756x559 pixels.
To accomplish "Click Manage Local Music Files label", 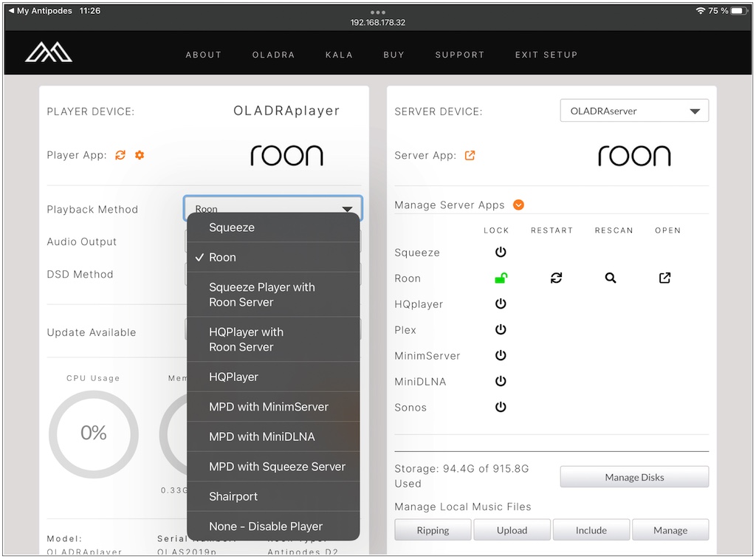I will click(463, 507).
